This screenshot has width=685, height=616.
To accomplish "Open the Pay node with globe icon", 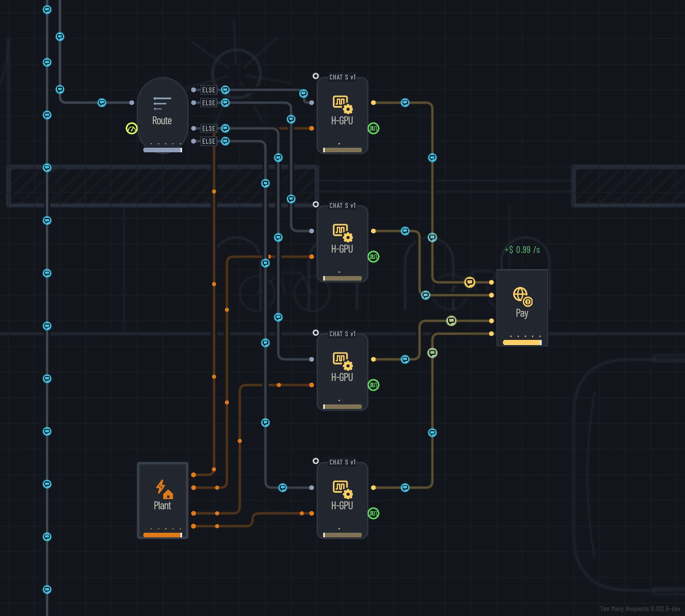I will pos(522,307).
